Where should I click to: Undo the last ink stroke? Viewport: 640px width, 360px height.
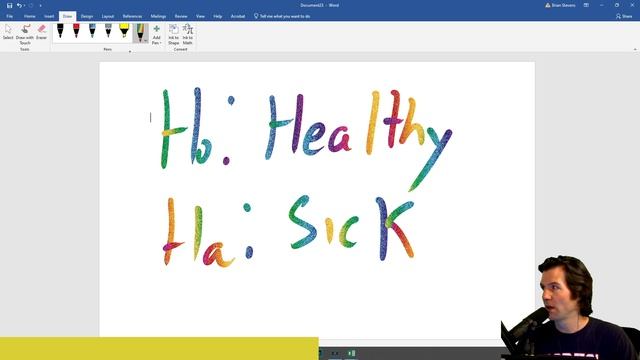(19, 5)
